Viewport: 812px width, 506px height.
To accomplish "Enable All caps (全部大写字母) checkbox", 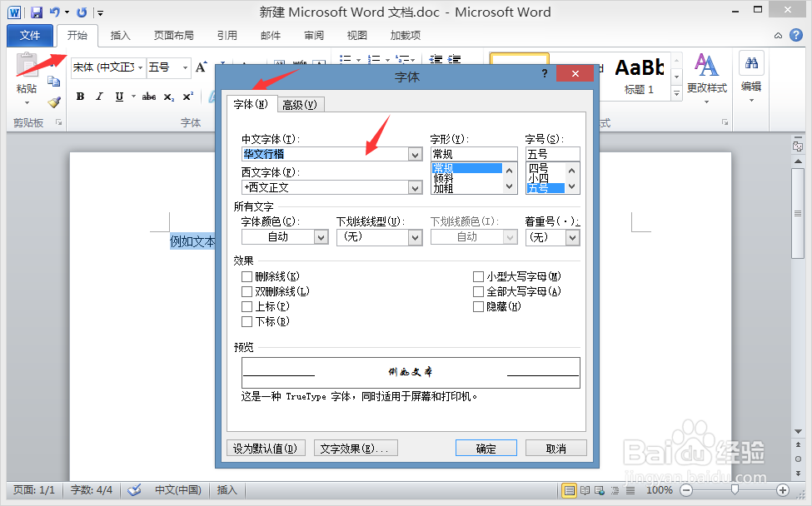I will (x=479, y=292).
